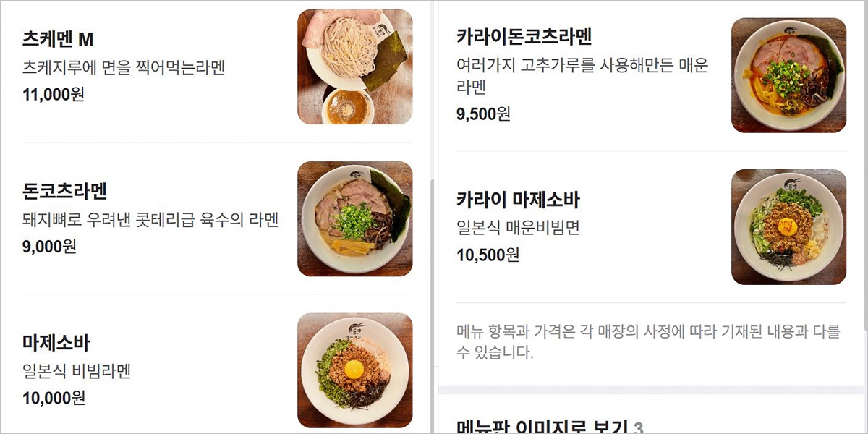Select the 츠케멘 M menu title
Screen dimensions: 868x434
click(x=58, y=39)
